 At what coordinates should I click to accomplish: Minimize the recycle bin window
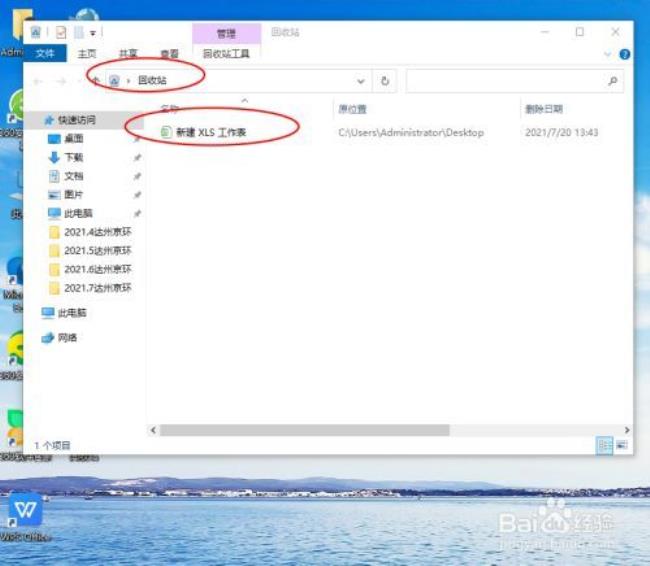pos(545,32)
